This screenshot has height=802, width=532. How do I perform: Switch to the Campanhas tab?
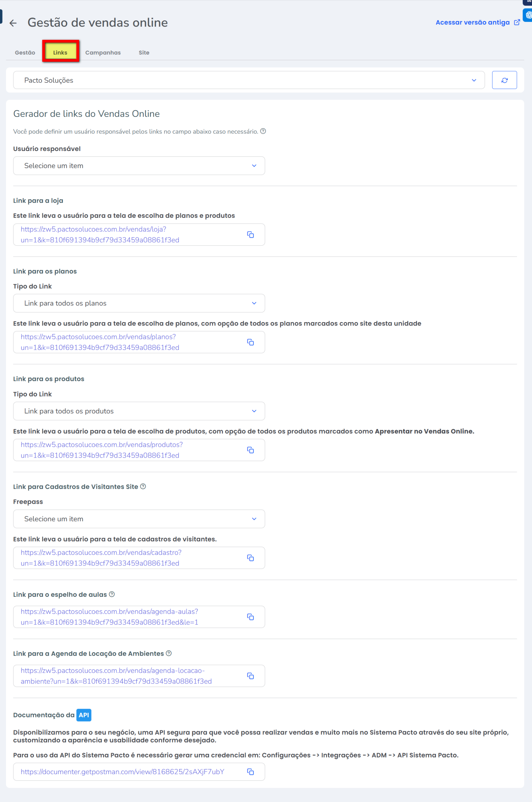[x=103, y=53]
